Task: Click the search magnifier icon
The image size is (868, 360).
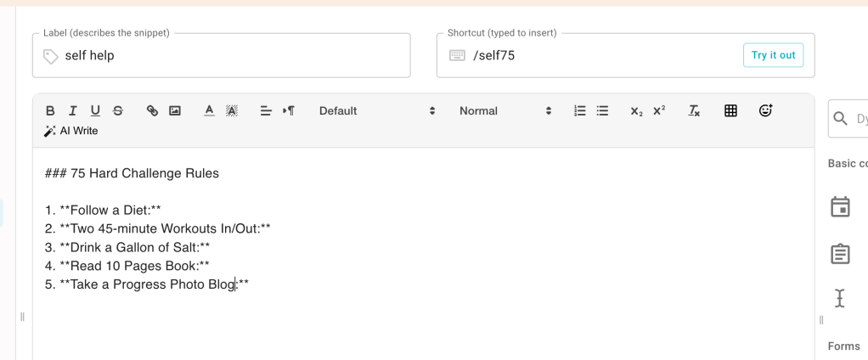Action: 840,118
